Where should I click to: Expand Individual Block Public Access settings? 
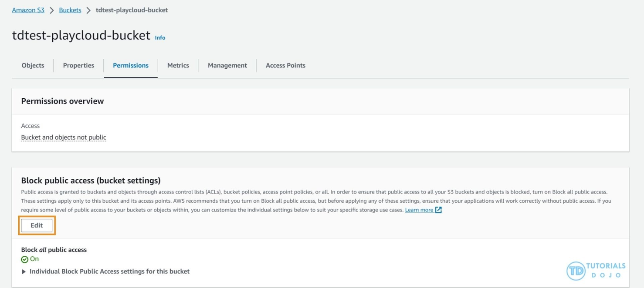24,271
